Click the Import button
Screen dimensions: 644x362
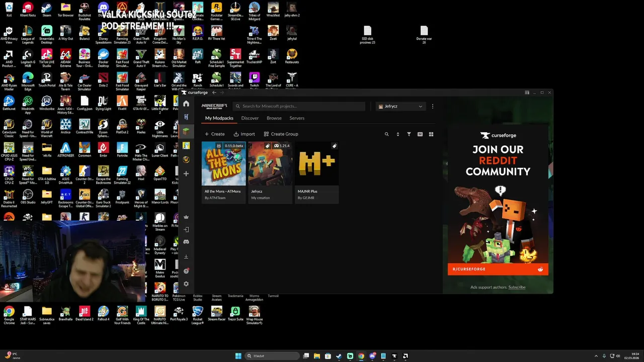coord(245,134)
